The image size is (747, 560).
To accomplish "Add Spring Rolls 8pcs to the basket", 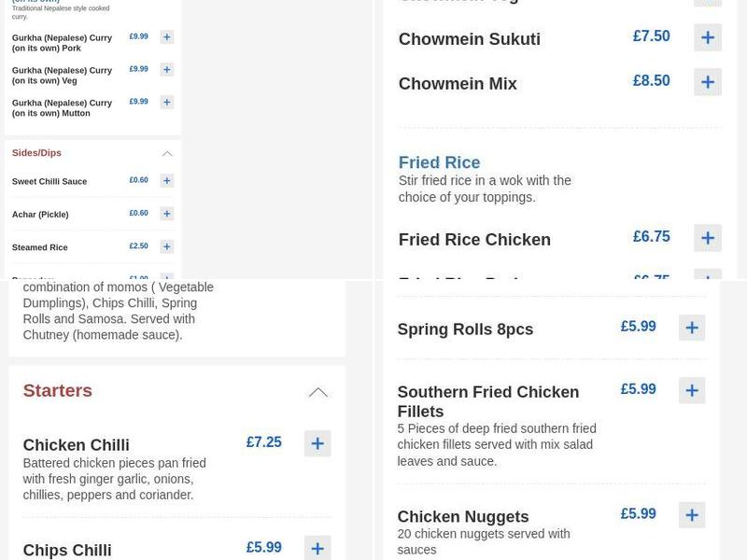I will point(692,328).
